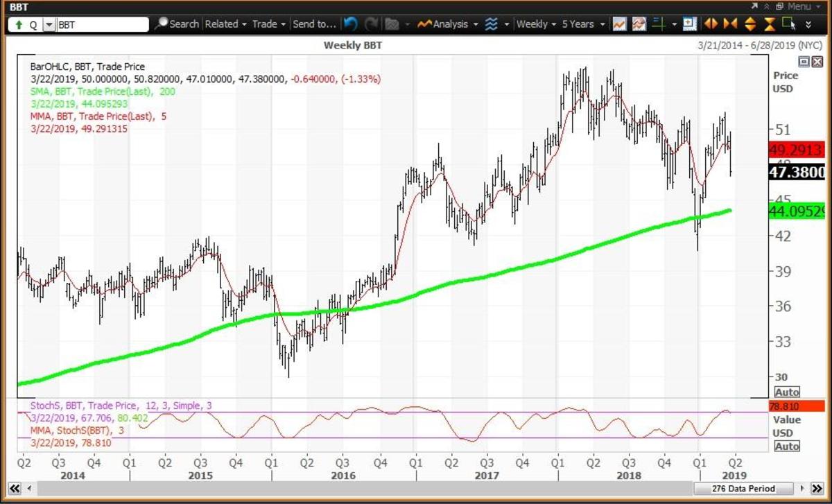
Task: Click the blue wavy lines chart style icon
Action: [491, 24]
